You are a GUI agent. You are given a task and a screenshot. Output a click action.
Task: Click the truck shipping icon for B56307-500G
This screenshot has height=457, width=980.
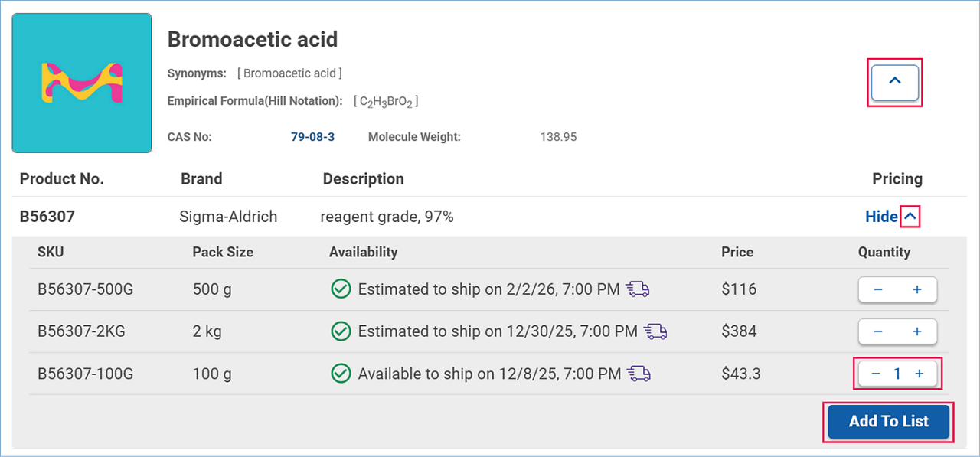[x=638, y=289]
